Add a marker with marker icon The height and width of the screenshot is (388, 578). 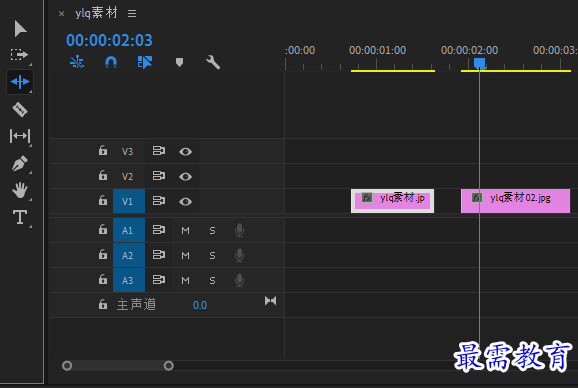pyautogui.click(x=179, y=62)
